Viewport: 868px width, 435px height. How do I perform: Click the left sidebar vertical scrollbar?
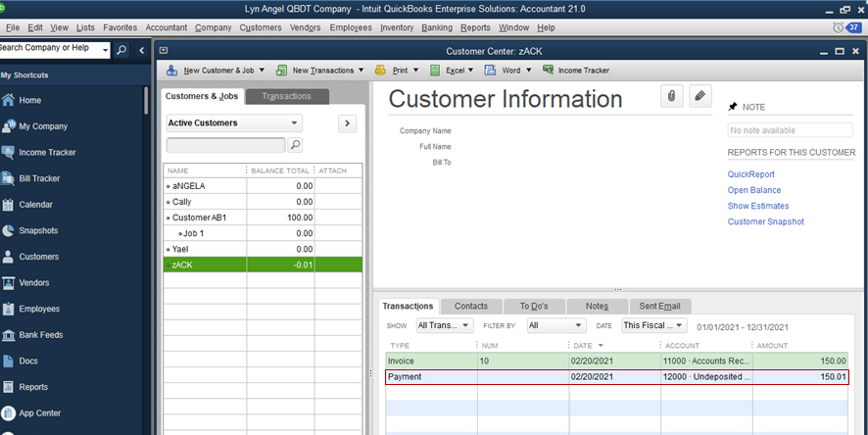(146, 100)
